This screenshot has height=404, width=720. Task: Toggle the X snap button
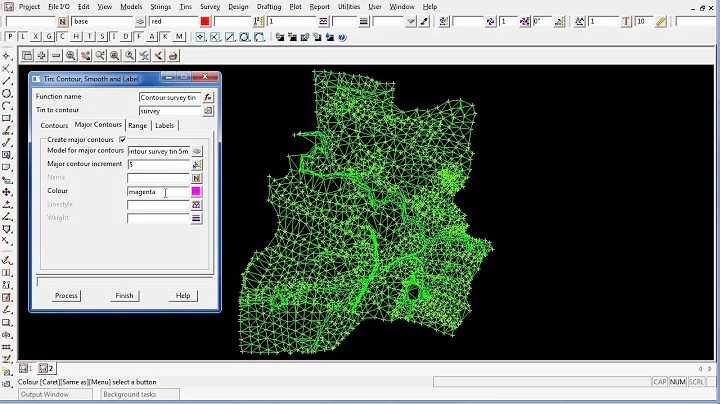pos(36,37)
